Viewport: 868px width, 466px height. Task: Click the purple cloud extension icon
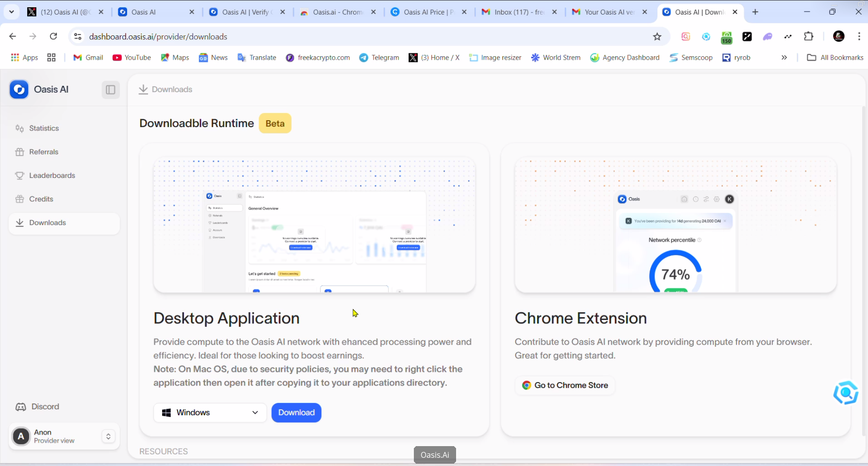pyautogui.click(x=768, y=36)
